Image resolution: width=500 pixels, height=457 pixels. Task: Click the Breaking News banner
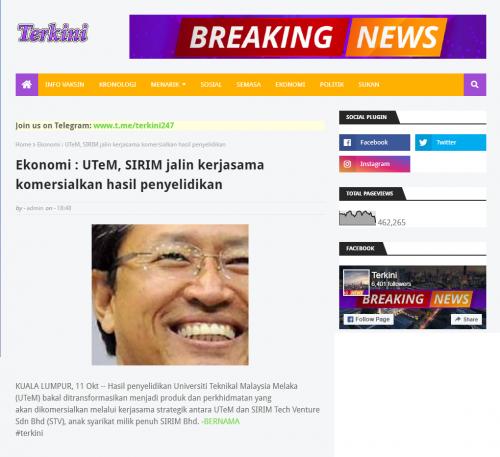click(x=308, y=37)
